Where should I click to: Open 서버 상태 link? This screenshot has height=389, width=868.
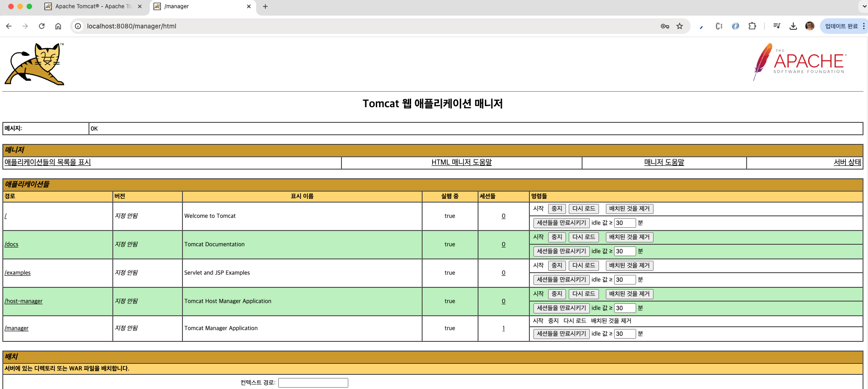[847, 162]
